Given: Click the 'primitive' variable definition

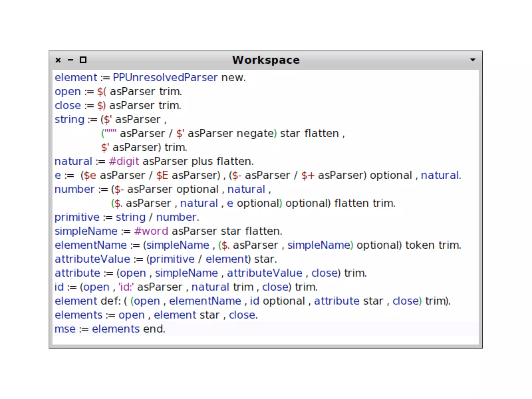Looking at the screenshot, I should click(77, 217).
